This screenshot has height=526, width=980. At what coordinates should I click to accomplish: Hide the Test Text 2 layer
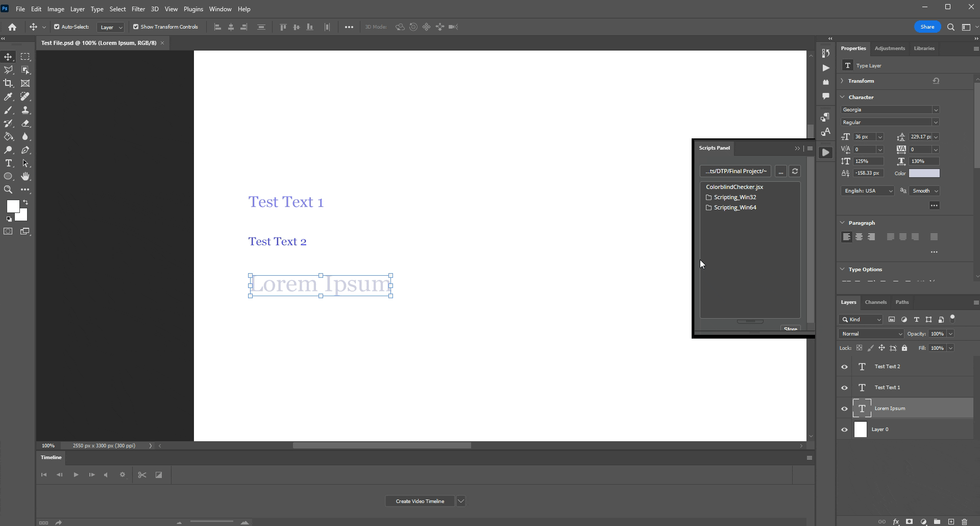844,367
